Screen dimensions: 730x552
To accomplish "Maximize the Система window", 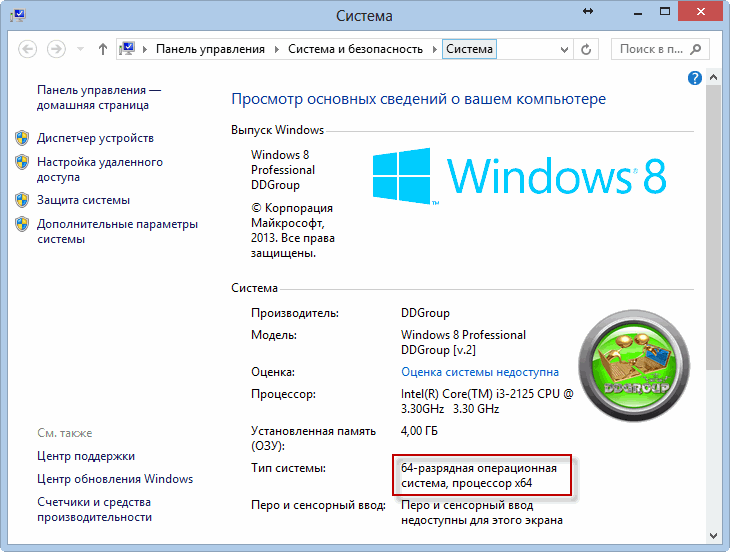I will pos(665,12).
